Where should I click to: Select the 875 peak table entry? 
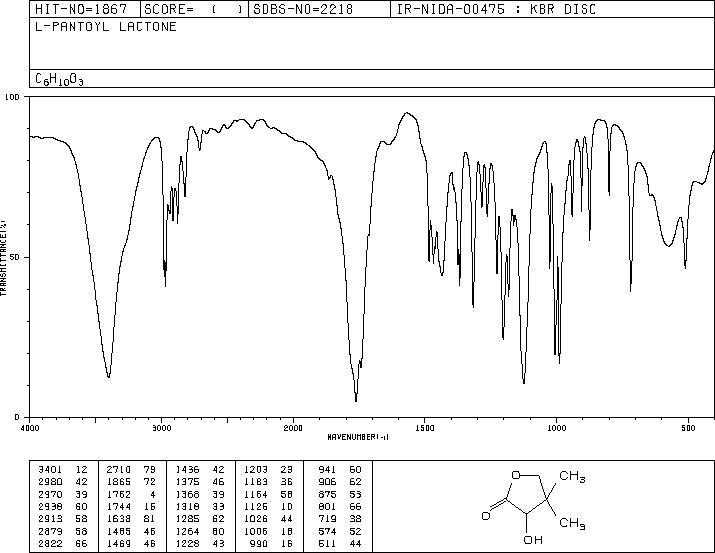340,494
